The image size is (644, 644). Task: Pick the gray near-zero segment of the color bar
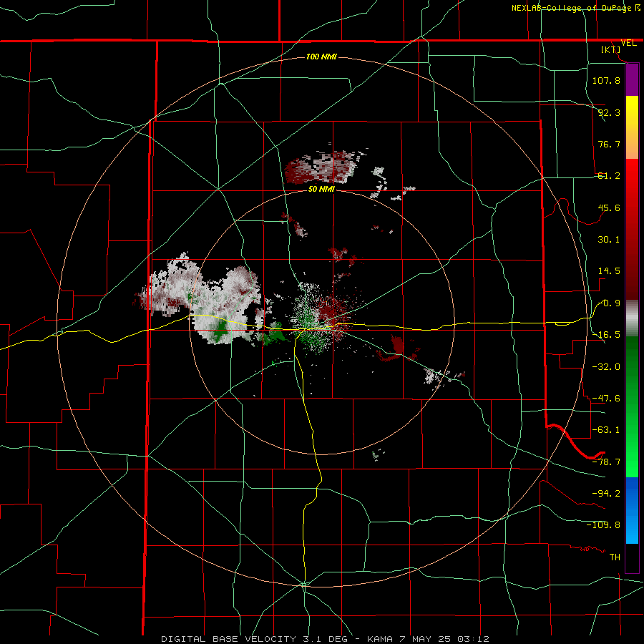[x=632, y=318]
